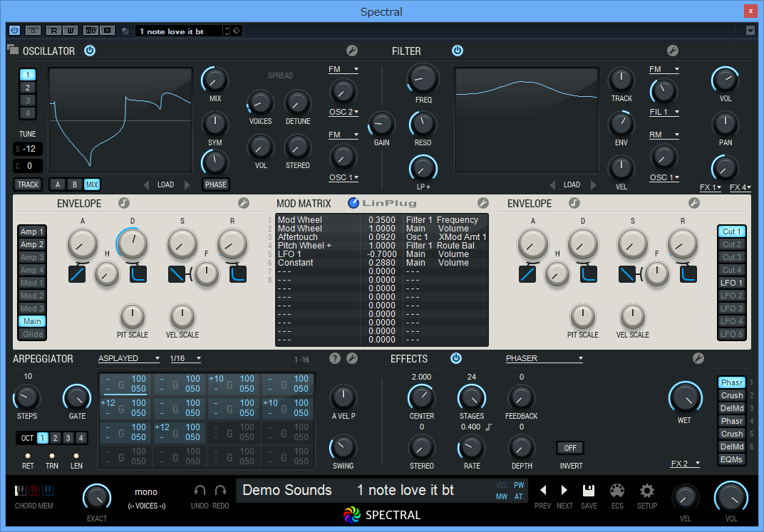The width and height of the screenshot is (764, 532).
Task: Toggle the arpeggiator RET light
Action: pyautogui.click(x=28, y=456)
